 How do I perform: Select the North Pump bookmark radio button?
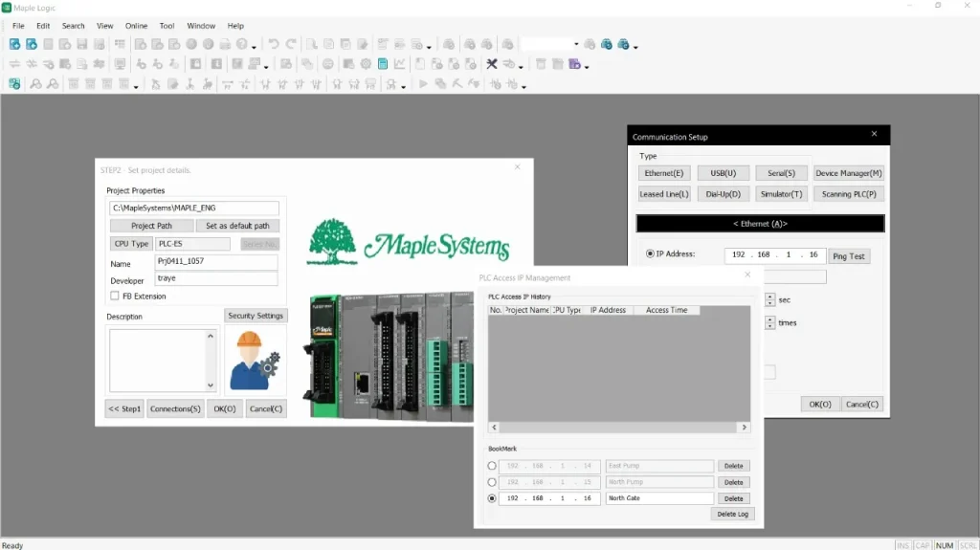[x=492, y=482]
